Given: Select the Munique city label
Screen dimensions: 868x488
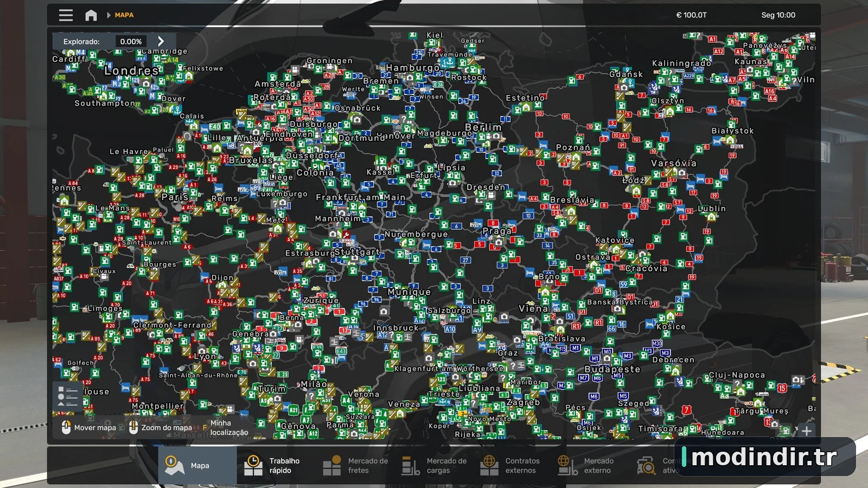Looking at the screenshot, I should (x=410, y=292).
